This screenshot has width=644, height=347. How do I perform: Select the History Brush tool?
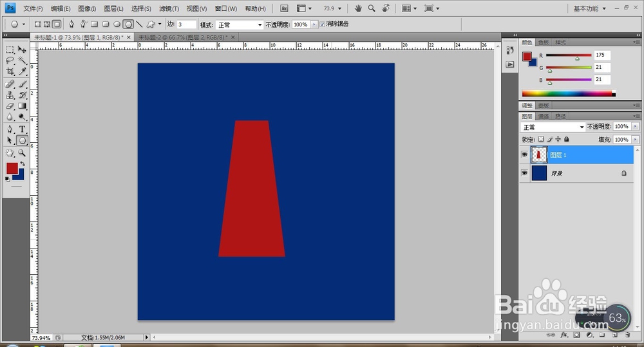tap(22, 95)
